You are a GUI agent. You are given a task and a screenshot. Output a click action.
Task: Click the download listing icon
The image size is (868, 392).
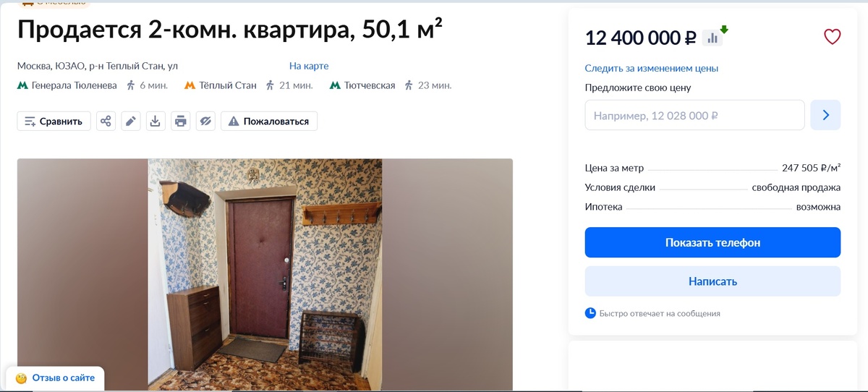pos(155,121)
